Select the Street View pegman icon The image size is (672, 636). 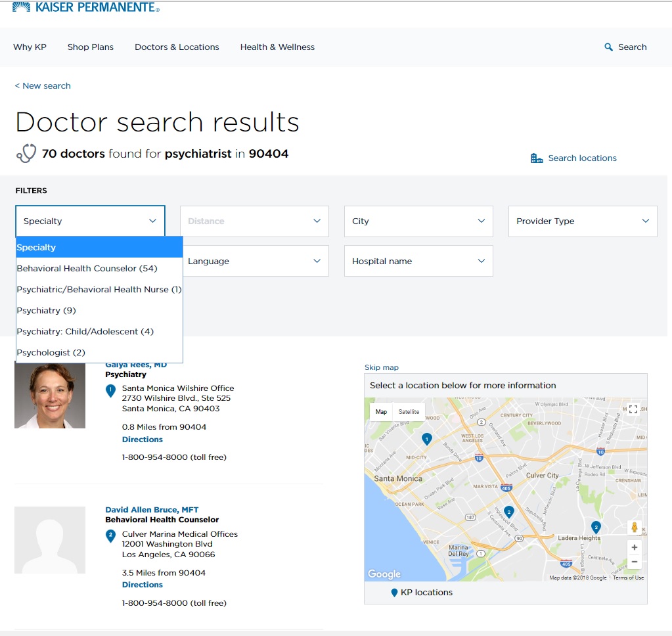(x=635, y=527)
